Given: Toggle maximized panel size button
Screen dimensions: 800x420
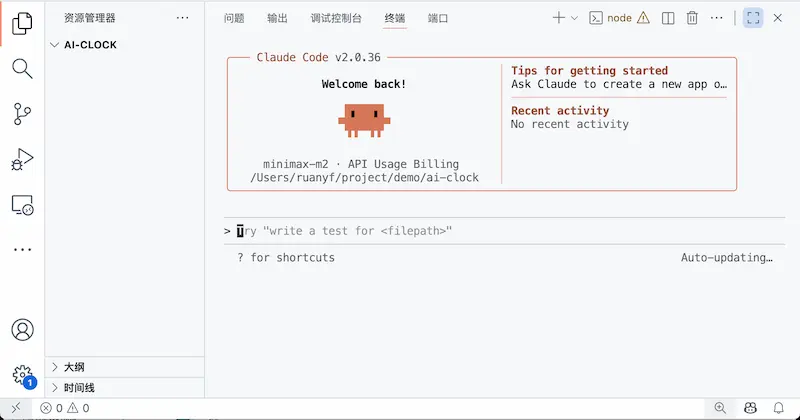Looking at the screenshot, I should 752,18.
